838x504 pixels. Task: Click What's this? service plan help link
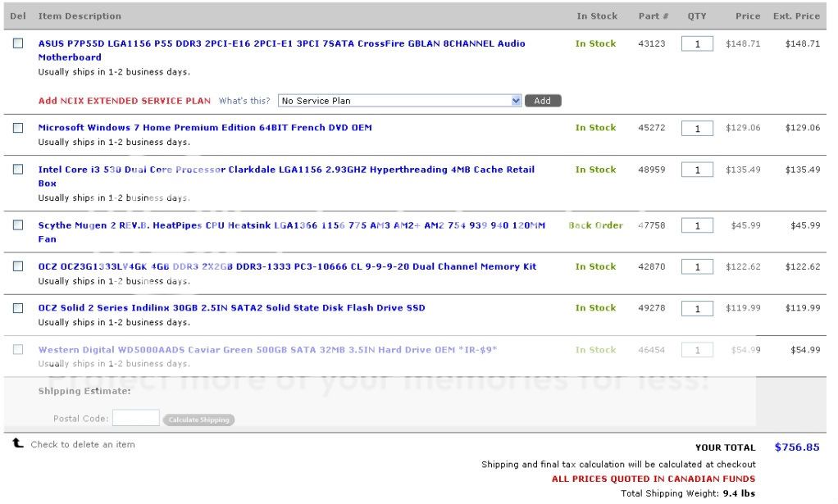pos(244,100)
